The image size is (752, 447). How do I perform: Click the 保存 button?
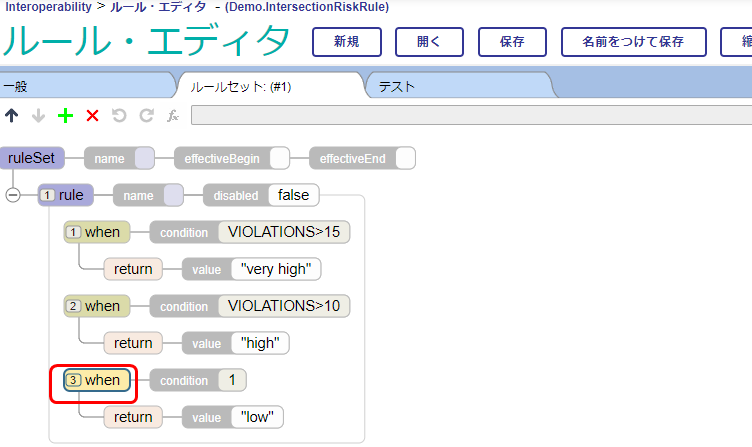click(512, 42)
